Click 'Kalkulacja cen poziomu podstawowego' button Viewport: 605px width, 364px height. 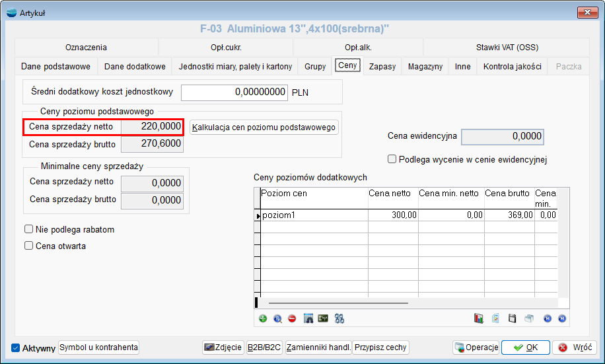264,127
